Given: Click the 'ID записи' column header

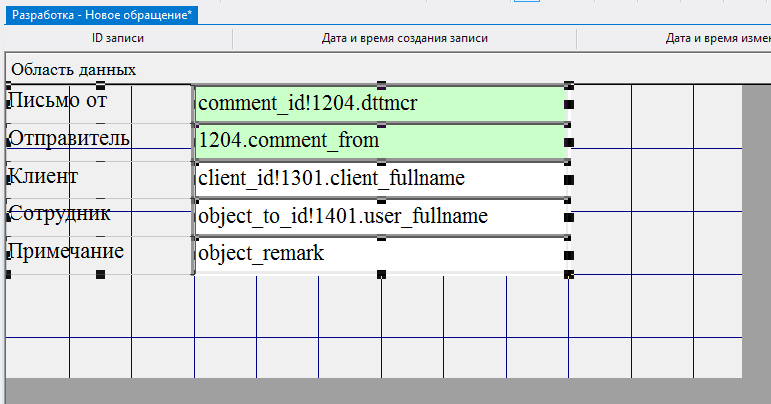Looking at the screenshot, I should click(118, 39).
